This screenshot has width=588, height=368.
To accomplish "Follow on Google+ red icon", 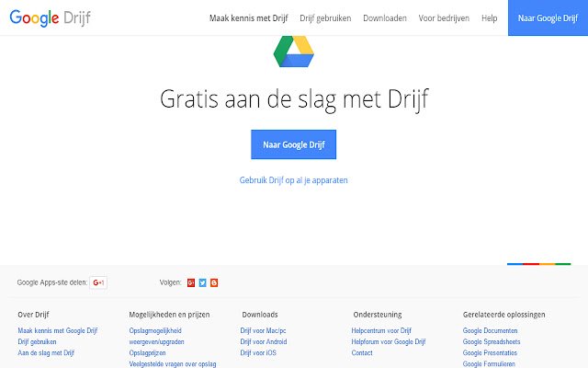I will coord(191,282).
